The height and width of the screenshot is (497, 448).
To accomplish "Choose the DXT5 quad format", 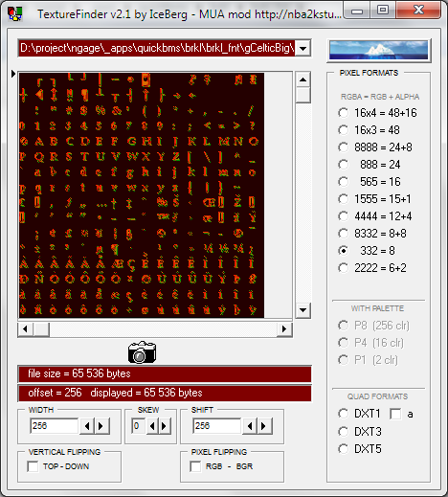I will coord(344,449).
